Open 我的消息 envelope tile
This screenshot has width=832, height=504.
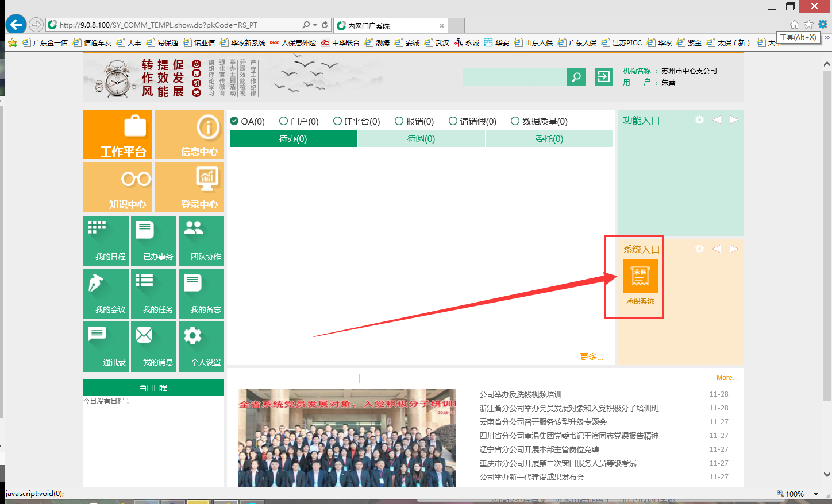pos(153,347)
